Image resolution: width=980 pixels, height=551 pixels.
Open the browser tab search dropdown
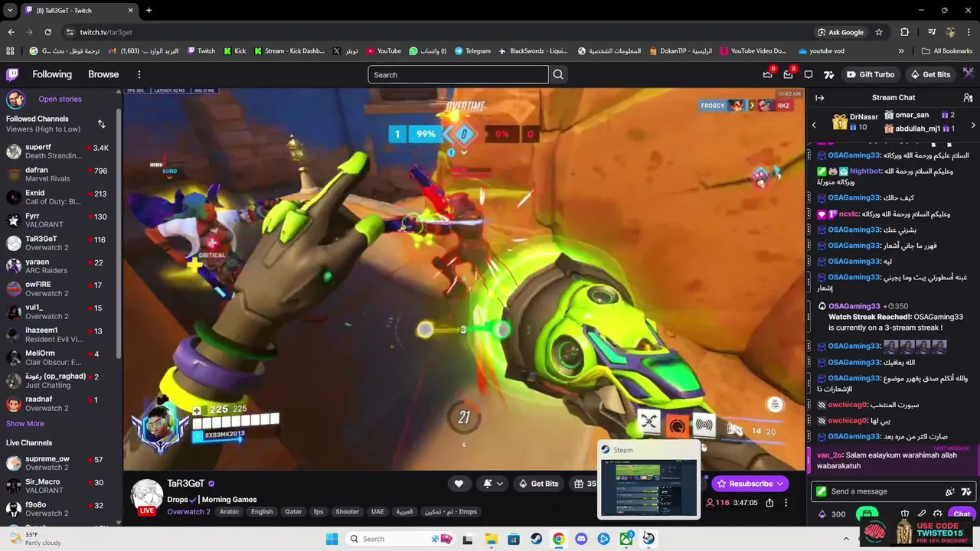[x=10, y=11]
